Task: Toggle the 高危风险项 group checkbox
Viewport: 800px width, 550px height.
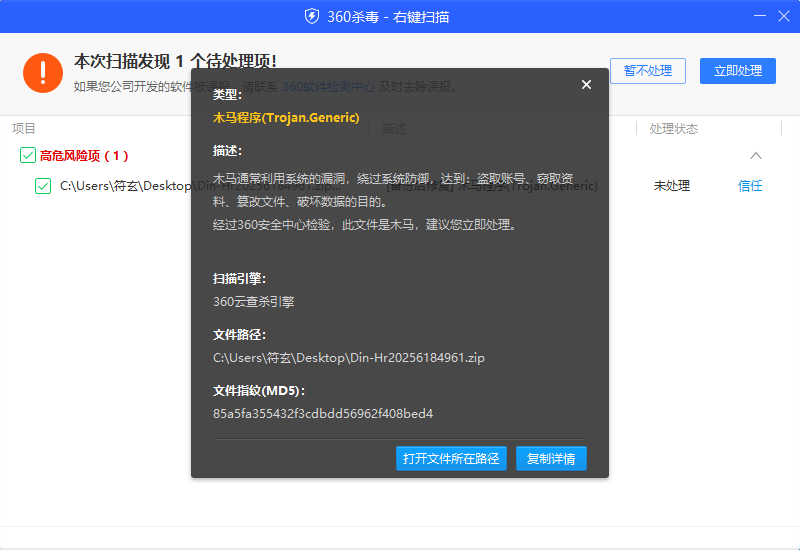Action: [x=28, y=155]
